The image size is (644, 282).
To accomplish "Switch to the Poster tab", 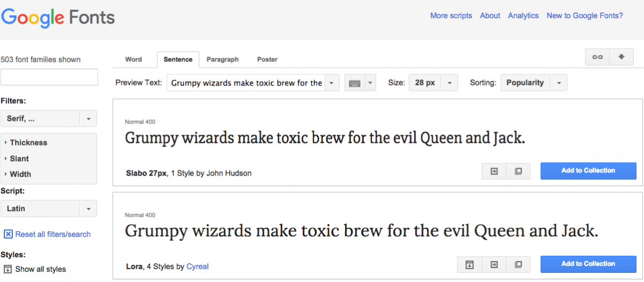I will [267, 60].
